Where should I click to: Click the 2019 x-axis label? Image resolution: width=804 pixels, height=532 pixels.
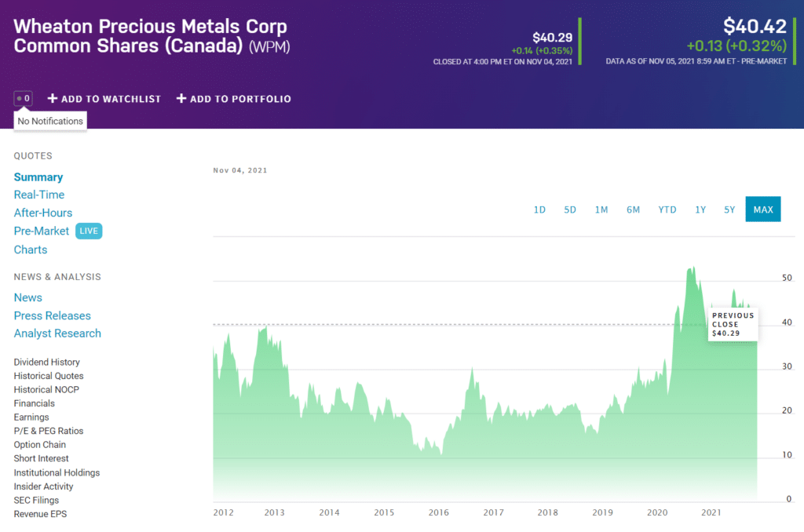point(602,512)
